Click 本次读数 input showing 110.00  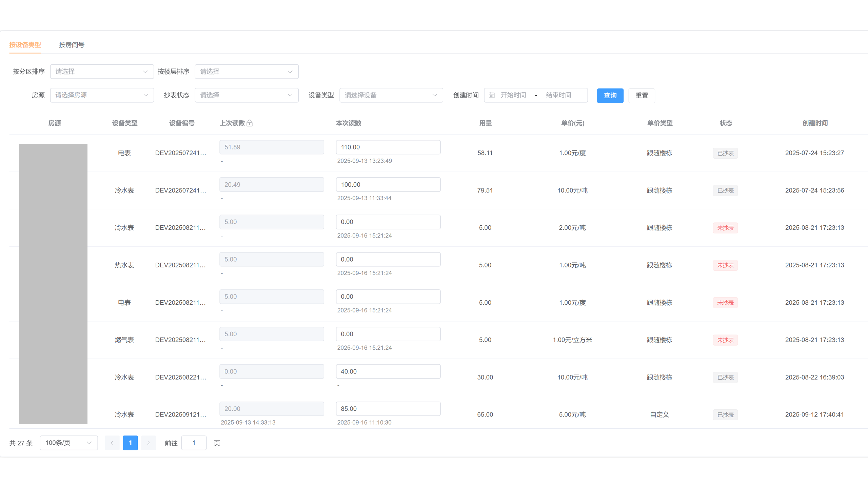tap(388, 147)
